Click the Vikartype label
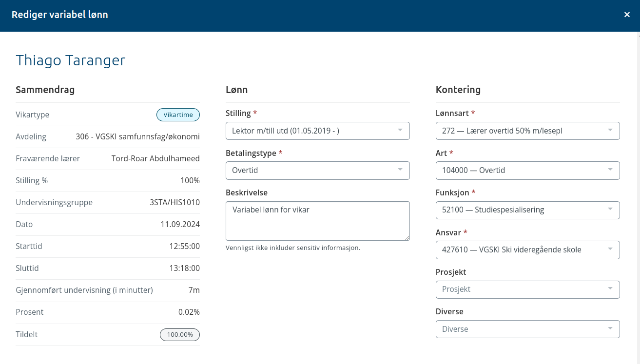640x364 pixels. coord(33,115)
